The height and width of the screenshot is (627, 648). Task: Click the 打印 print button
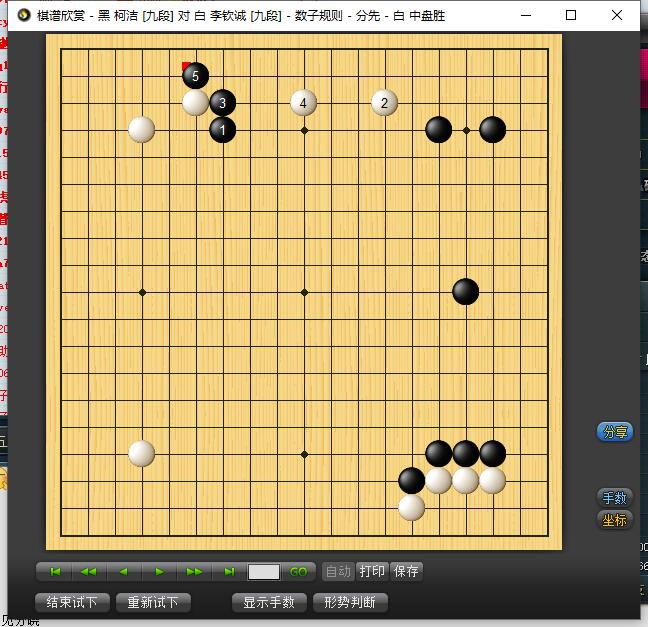(372, 572)
